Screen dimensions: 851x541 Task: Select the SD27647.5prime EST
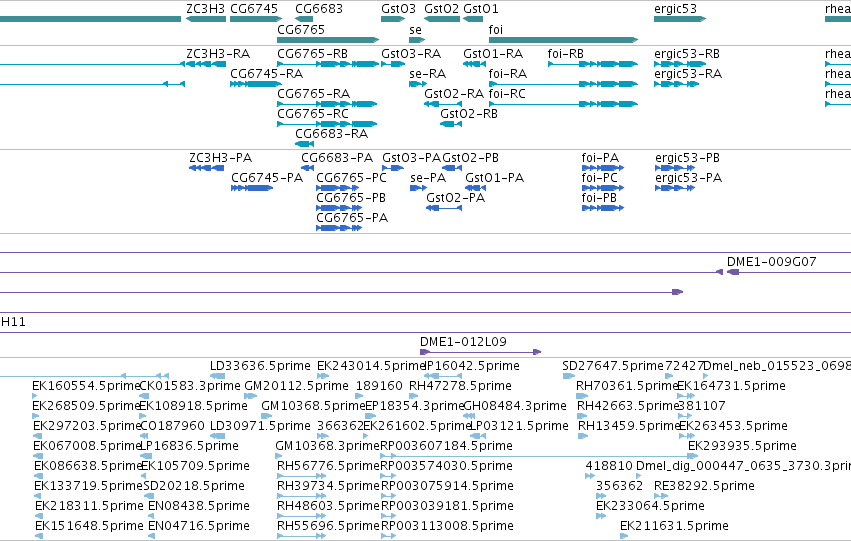[569, 375]
